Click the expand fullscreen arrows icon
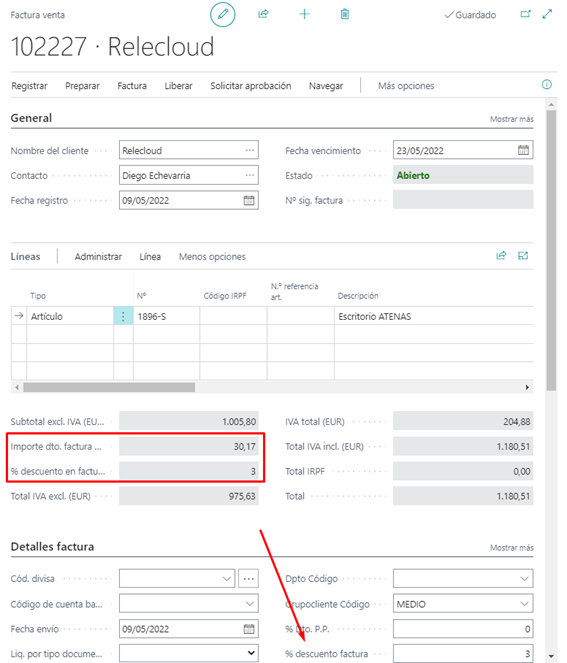This screenshot has width=567, height=663. coord(547,14)
